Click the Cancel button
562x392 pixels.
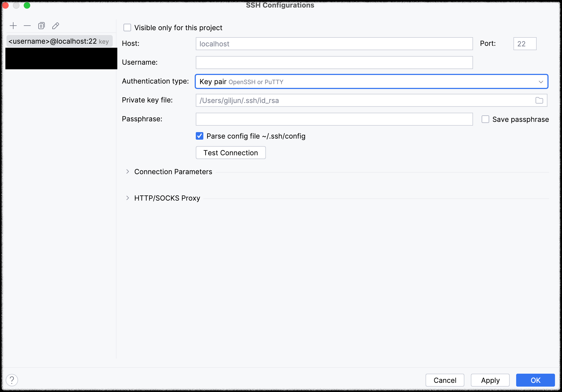445,380
